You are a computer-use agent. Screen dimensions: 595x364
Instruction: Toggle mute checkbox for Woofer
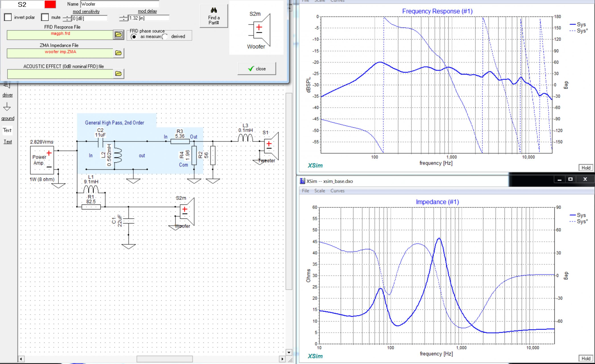click(x=45, y=17)
